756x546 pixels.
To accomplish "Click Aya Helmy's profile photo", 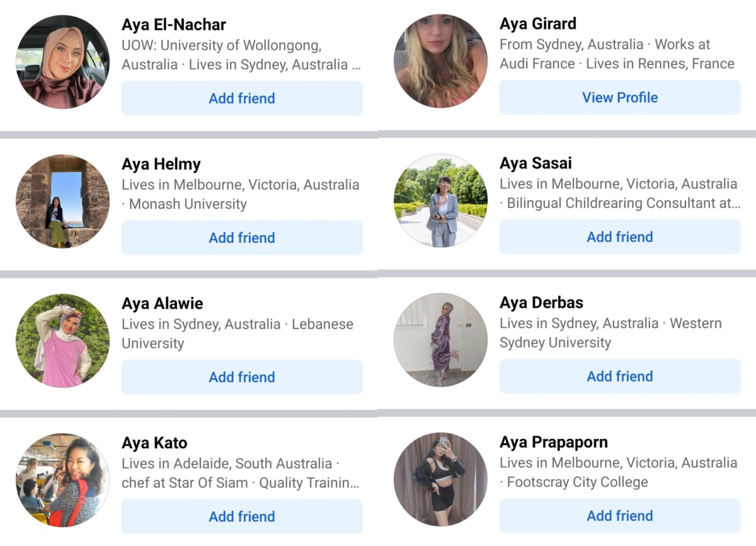I will (x=62, y=201).
